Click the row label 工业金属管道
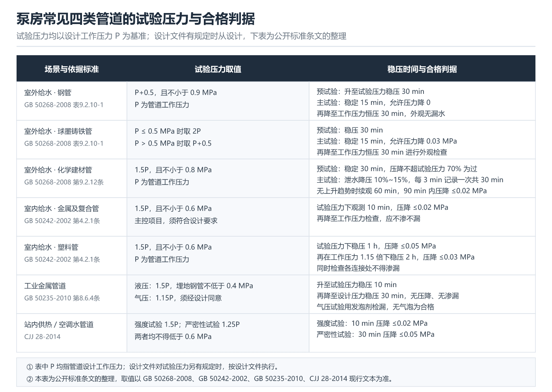 point(45,286)
